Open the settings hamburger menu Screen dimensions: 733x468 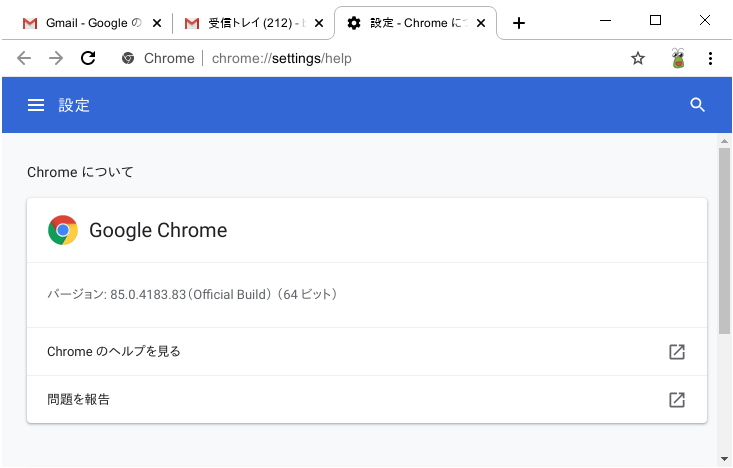point(36,105)
